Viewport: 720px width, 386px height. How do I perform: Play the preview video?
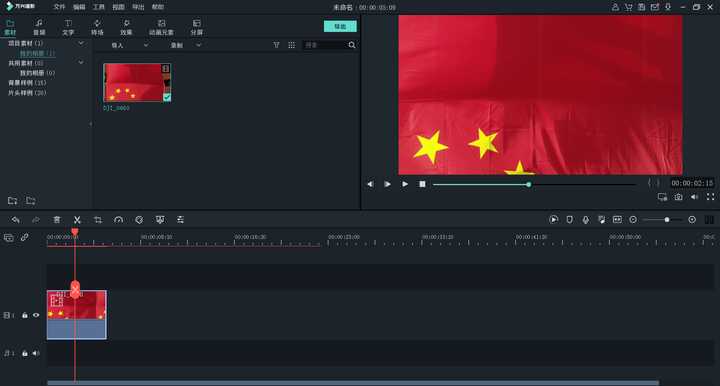coord(405,184)
